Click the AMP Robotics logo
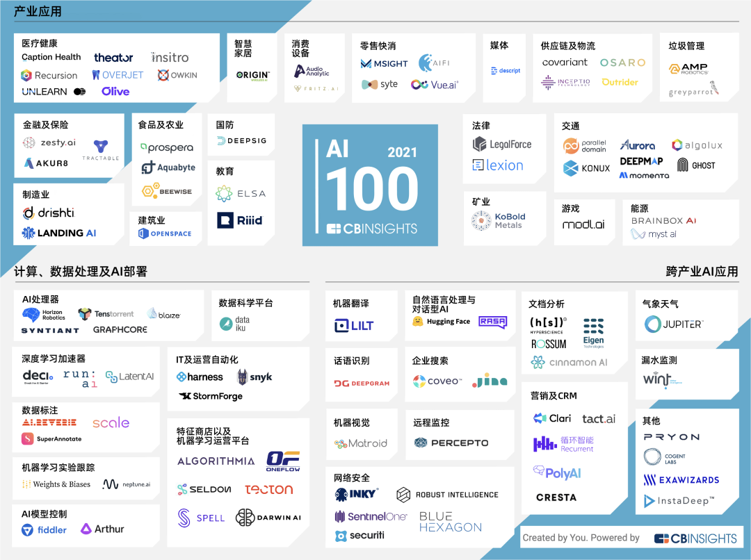The width and height of the screenshot is (751, 560). pyautogui.click(x=688, y=69)
